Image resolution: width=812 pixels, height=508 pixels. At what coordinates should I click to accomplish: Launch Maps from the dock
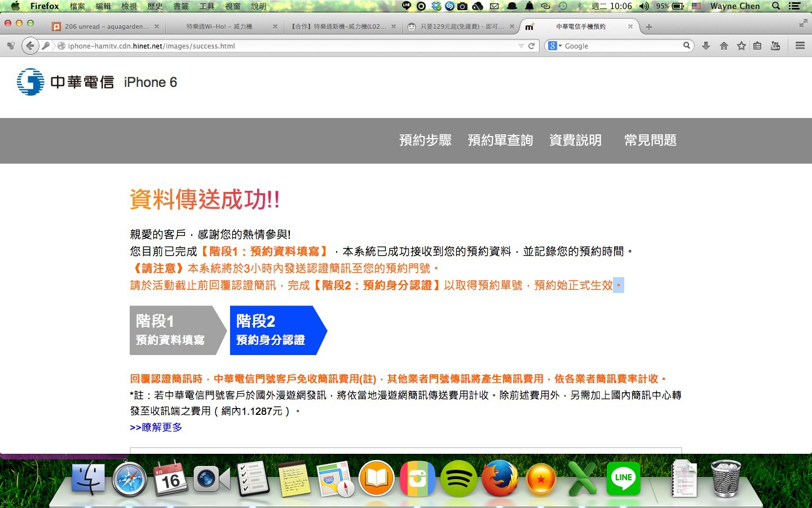pyautogui.click(x=335, y=479)
